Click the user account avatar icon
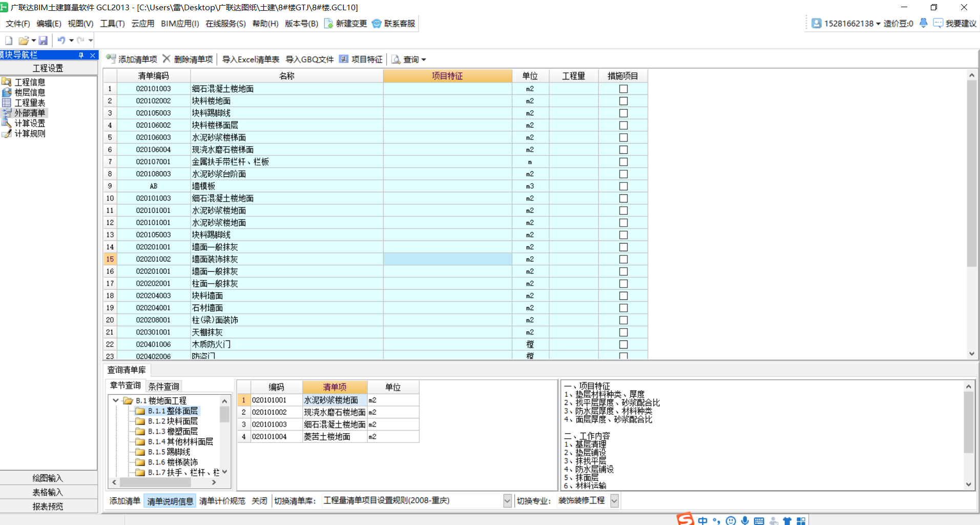Viewport: 980px width, 525px height. tap(817, 24)
